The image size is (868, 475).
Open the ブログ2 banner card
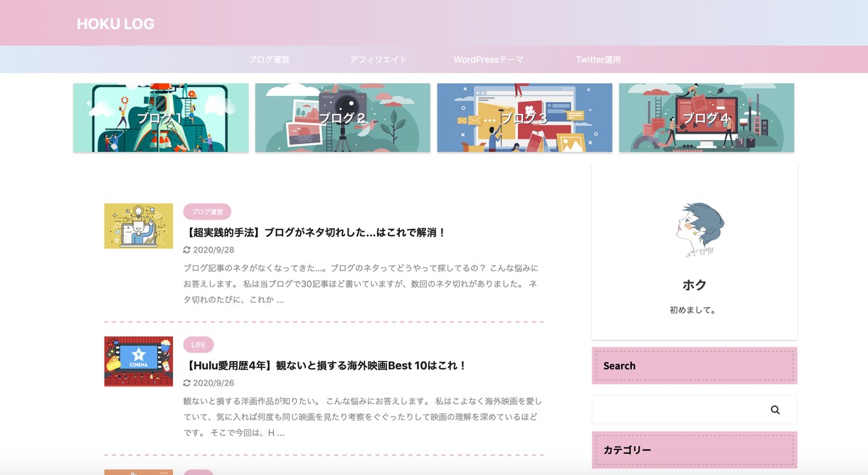pyautogui.click(x=343, y=117)
